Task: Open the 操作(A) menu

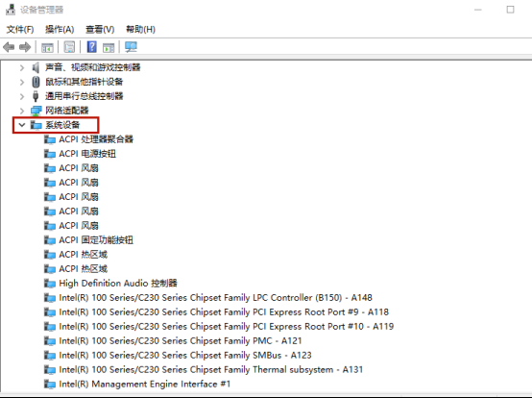Action: coord(60,30)
